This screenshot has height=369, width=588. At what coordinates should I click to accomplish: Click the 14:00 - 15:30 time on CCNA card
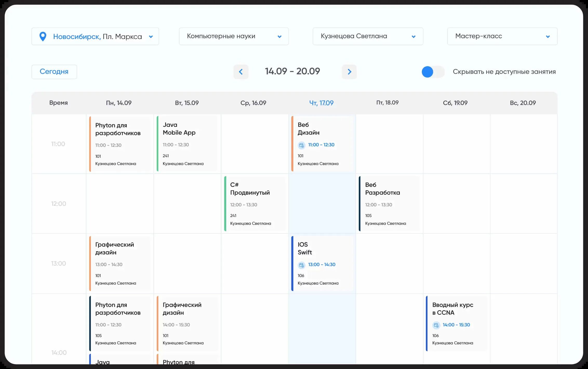456,325
